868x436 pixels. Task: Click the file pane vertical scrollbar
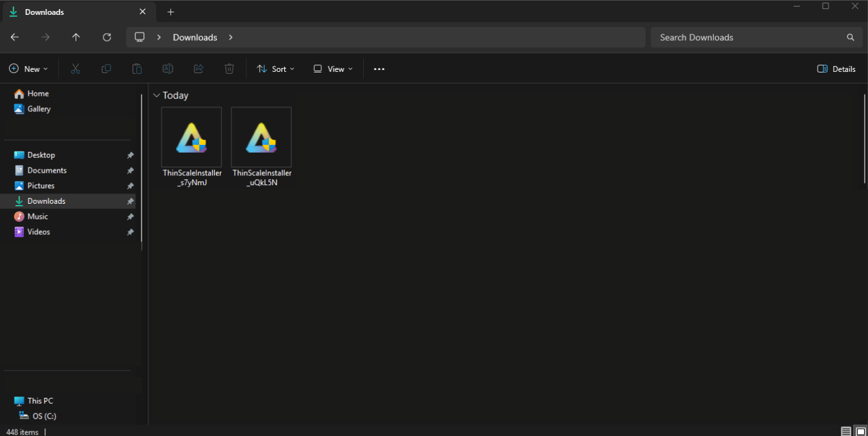pos(864,138)
